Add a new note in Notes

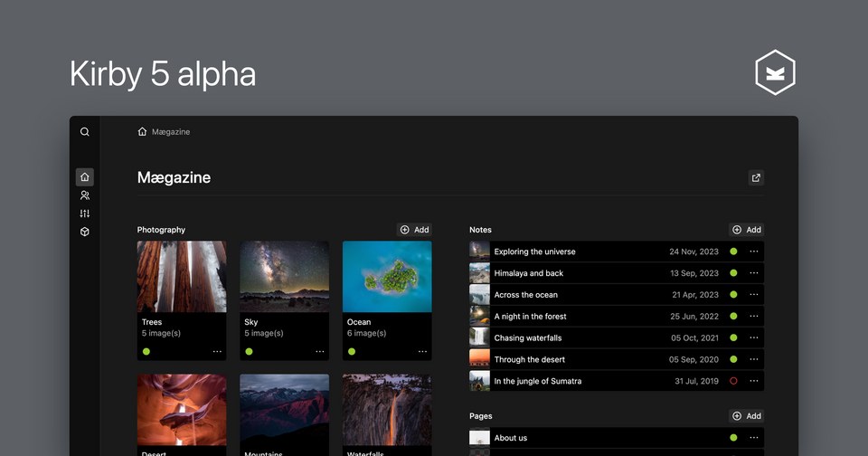(x=746, y=230)
